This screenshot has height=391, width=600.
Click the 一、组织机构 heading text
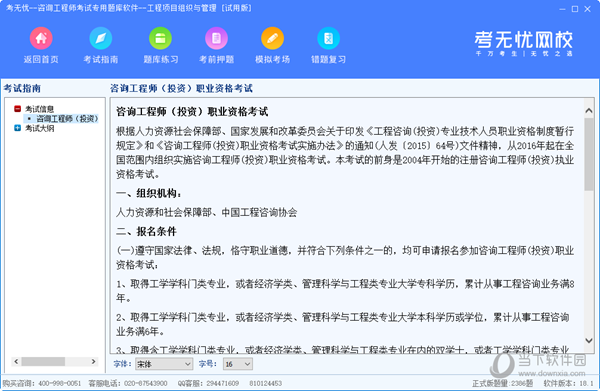[x=149, y=193]
